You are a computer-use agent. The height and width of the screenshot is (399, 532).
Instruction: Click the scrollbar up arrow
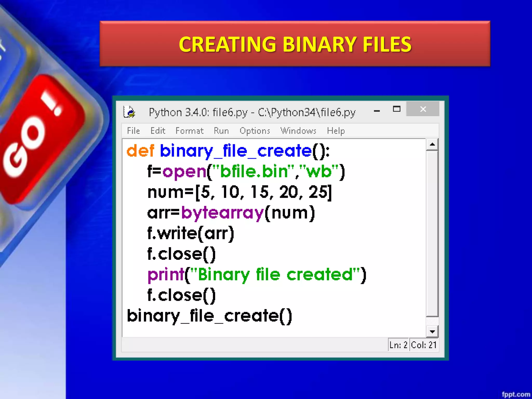click(x=432, y=144)
